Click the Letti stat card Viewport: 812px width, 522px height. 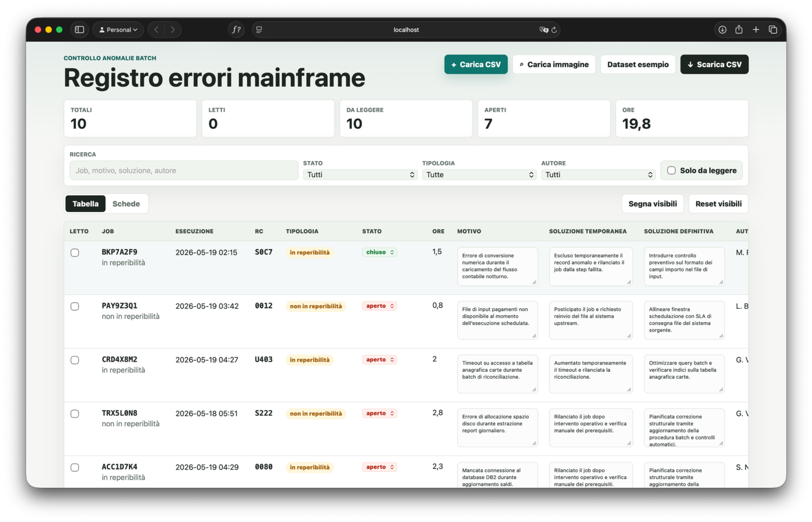coord(268,118)
